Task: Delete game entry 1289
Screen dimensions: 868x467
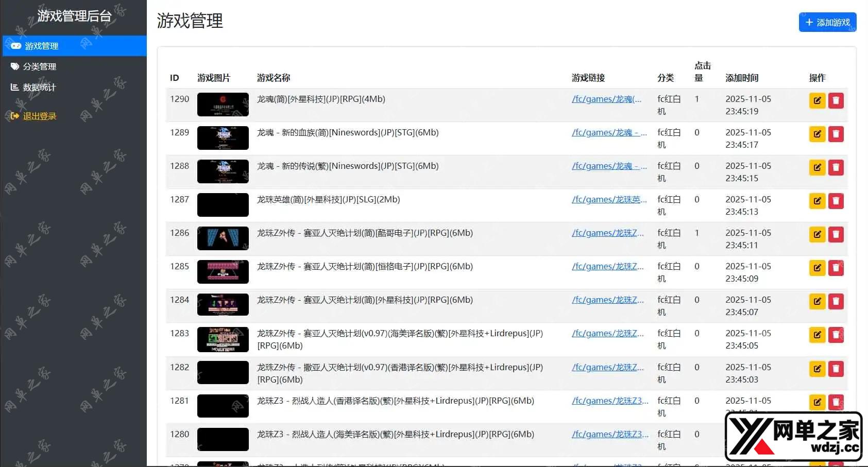Action: point(836,134)
